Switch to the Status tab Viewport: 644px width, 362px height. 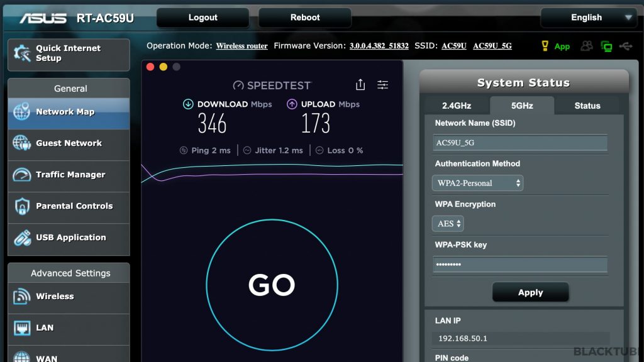click(x=587, y=106)
